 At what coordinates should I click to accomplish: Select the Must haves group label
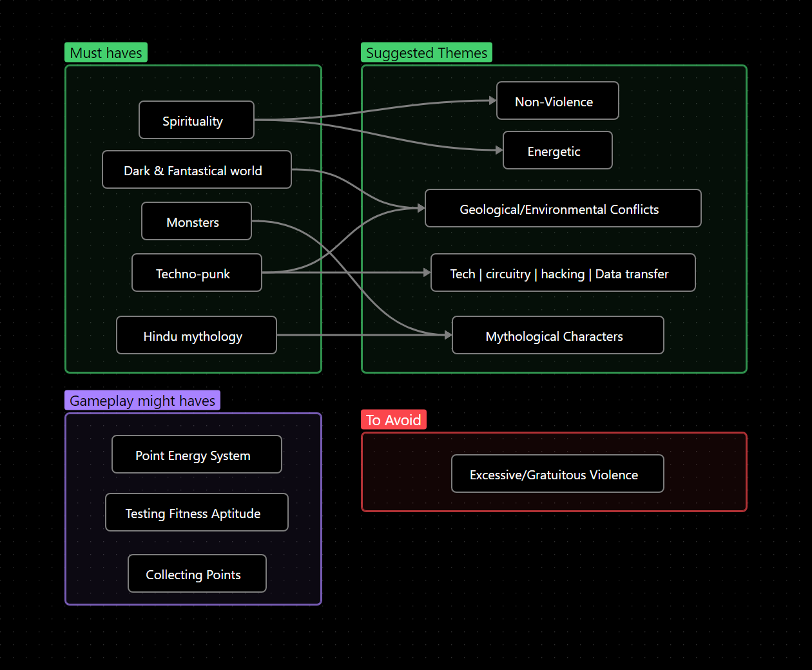pos(106,53)
